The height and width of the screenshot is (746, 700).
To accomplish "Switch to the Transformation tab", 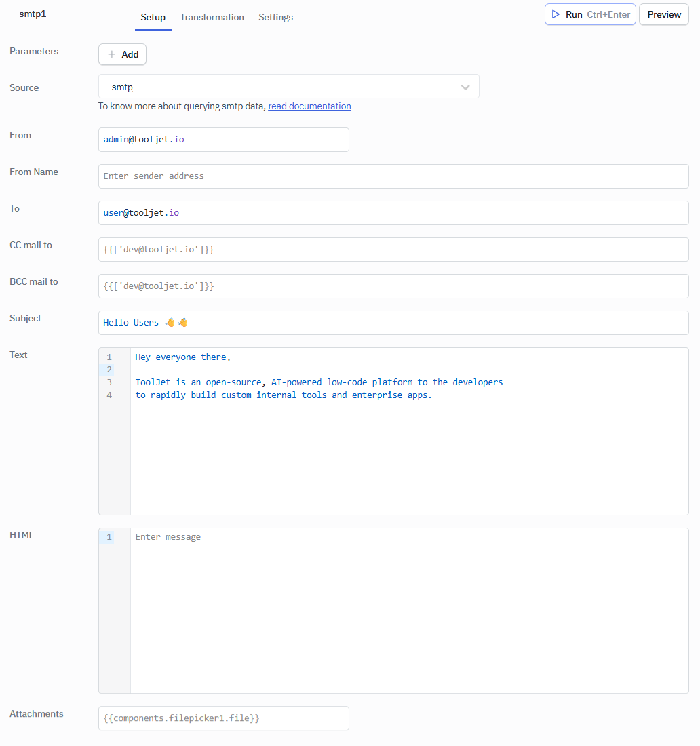I will coord(212,17).
